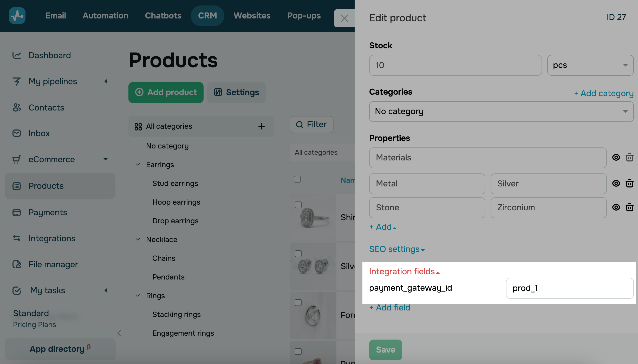Viewport: 638px width, 364px height.
Task: Delete the Stone property with trash icon
Action: pos(629,207)
